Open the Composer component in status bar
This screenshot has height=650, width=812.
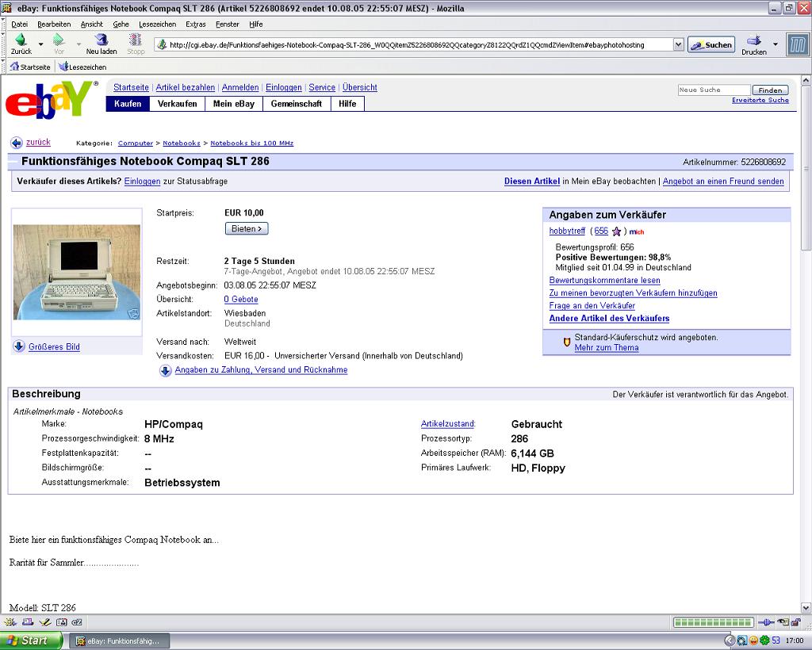(44, 622)
